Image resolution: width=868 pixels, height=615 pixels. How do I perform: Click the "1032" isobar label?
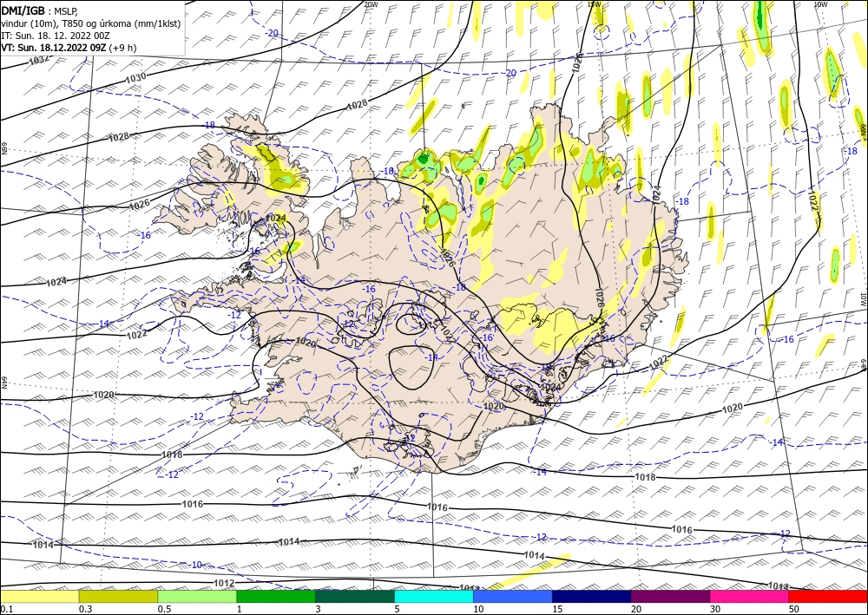(39, 60)
